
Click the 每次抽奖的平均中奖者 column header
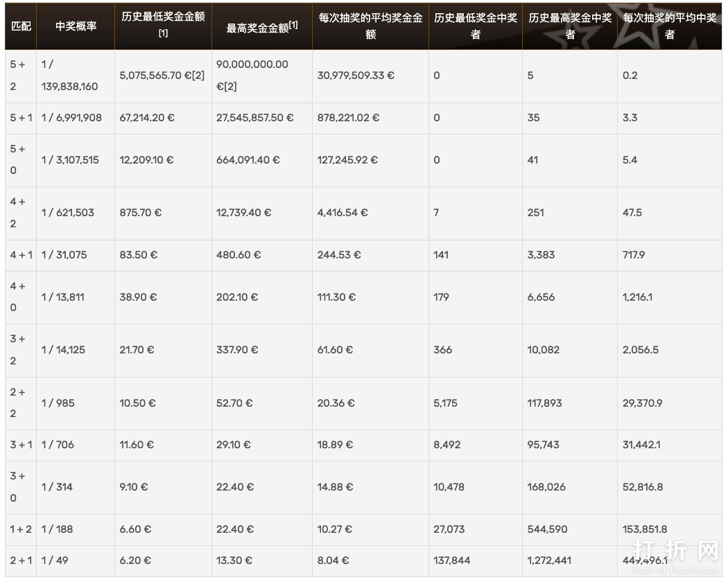coord(669,26)
